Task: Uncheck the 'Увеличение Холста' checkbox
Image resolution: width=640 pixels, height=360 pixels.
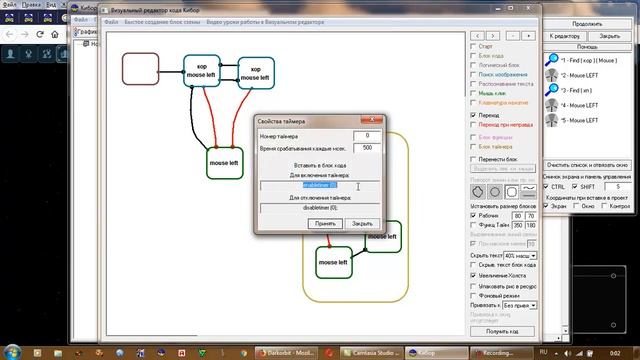Action: click(473, 276)
